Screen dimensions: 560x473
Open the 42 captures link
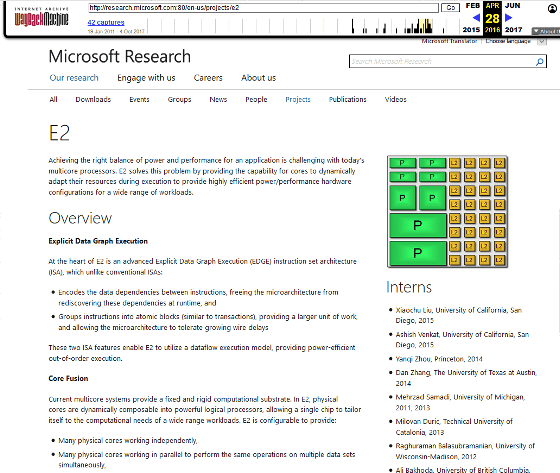pyautogui.click(x=106, y=22)
